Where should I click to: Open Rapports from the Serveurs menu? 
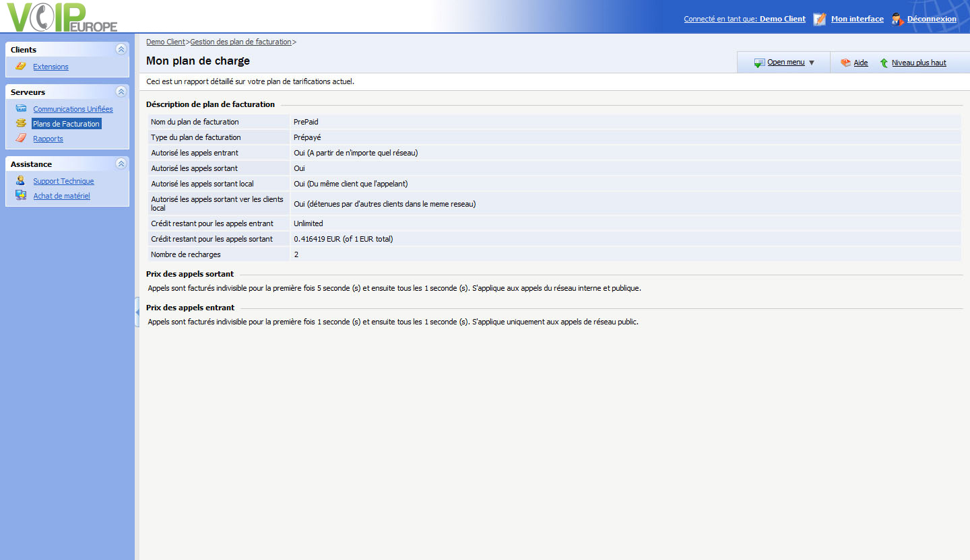coord(48,139)
